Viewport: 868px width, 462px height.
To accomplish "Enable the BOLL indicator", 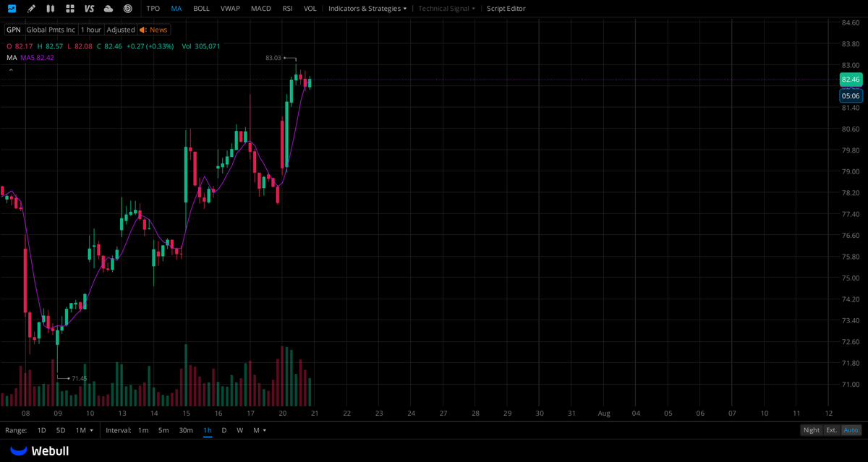I will (x=201, y=9).
